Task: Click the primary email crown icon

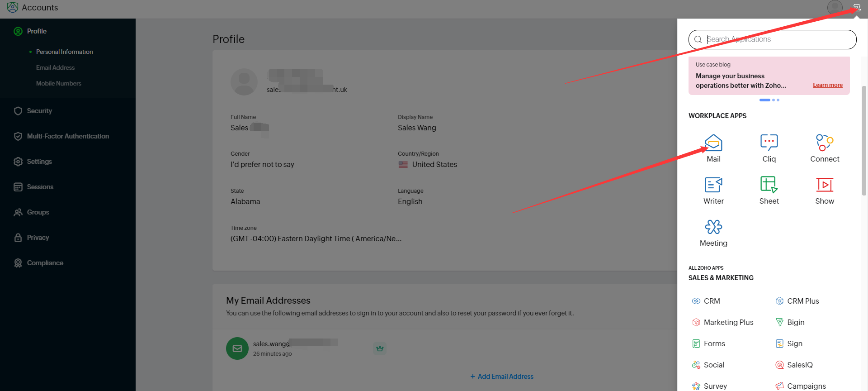Action: (x=380, y=348)
